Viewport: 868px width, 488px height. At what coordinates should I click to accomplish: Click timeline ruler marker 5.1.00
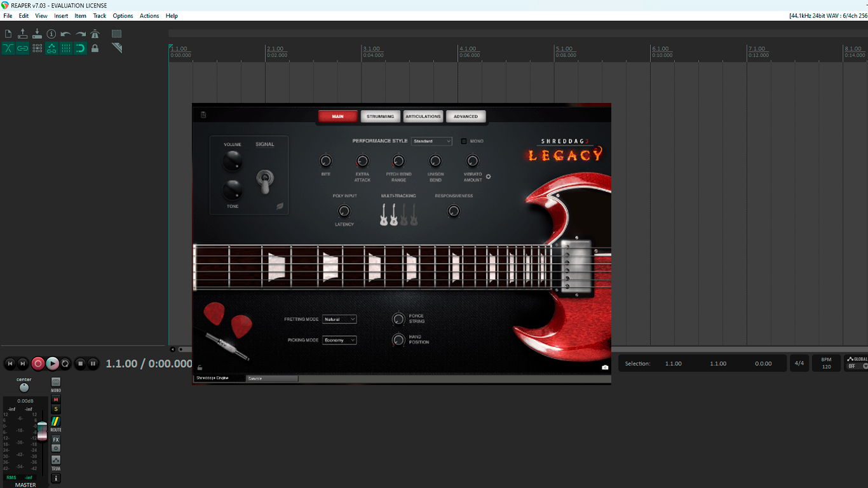(x=564, y=49)
